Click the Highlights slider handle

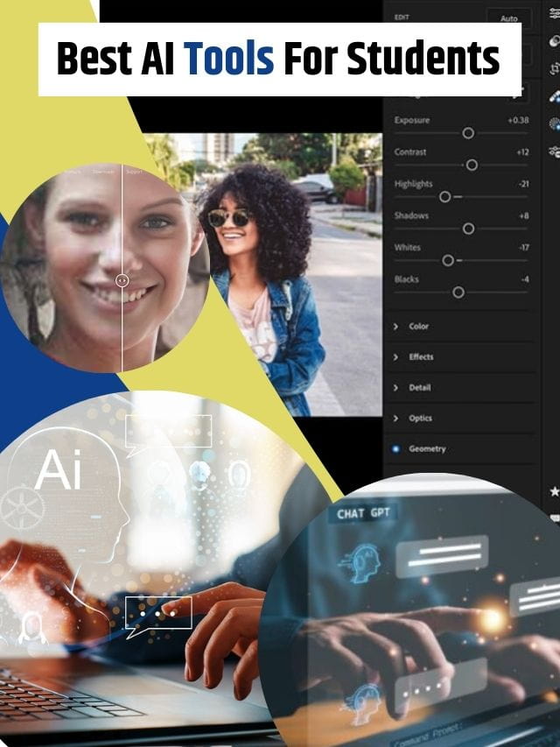444,197
